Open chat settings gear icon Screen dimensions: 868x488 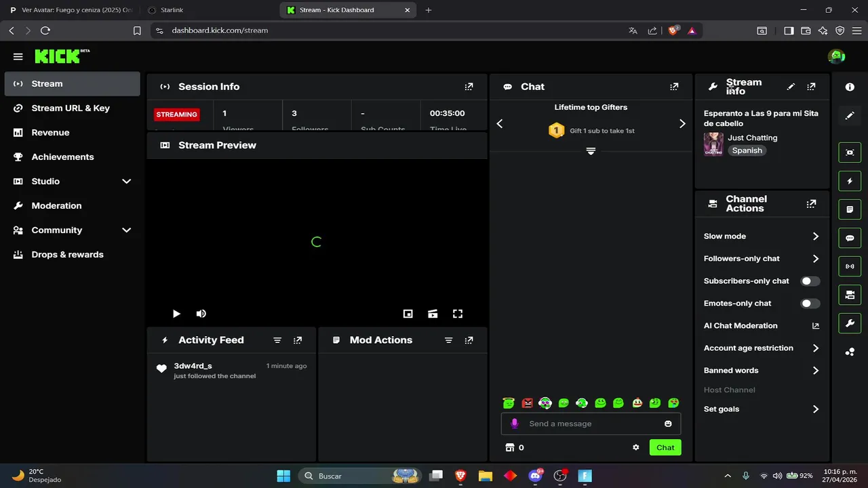636,447
